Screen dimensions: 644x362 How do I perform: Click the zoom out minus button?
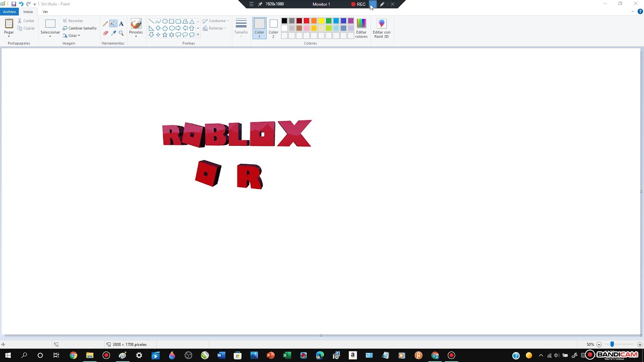599,344
